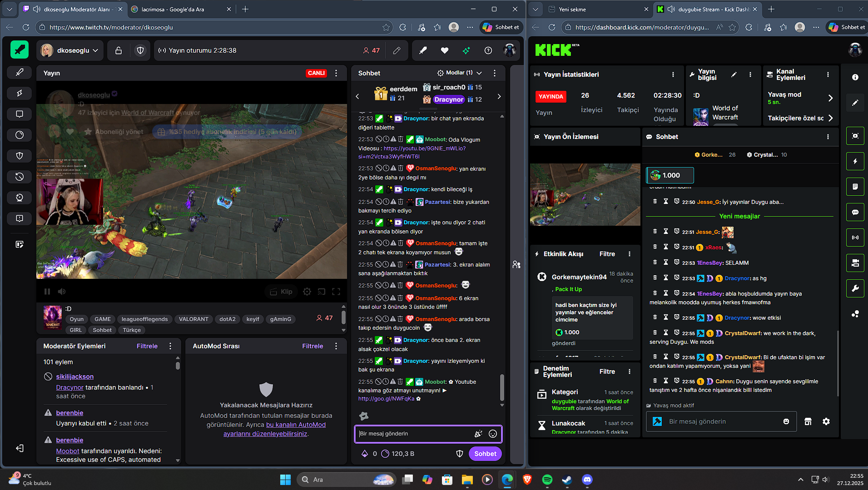Open a new tab in the Twitch browser window

click(245, 9)
